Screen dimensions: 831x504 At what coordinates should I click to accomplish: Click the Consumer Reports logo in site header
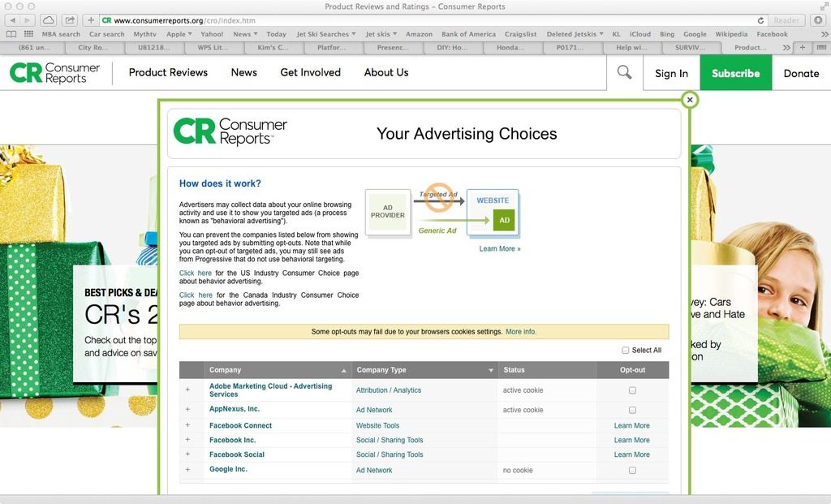[54, 72]
